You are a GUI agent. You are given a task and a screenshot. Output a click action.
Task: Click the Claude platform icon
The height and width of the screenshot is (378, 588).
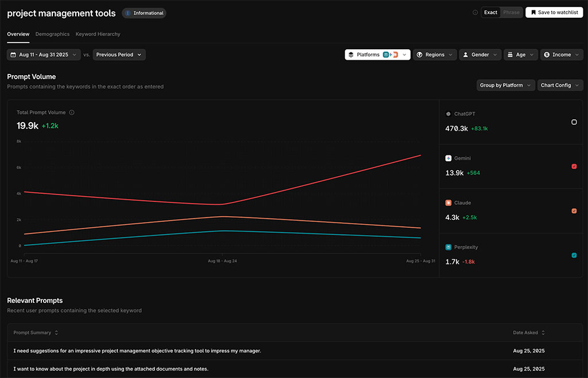click(x=447, y=202)
